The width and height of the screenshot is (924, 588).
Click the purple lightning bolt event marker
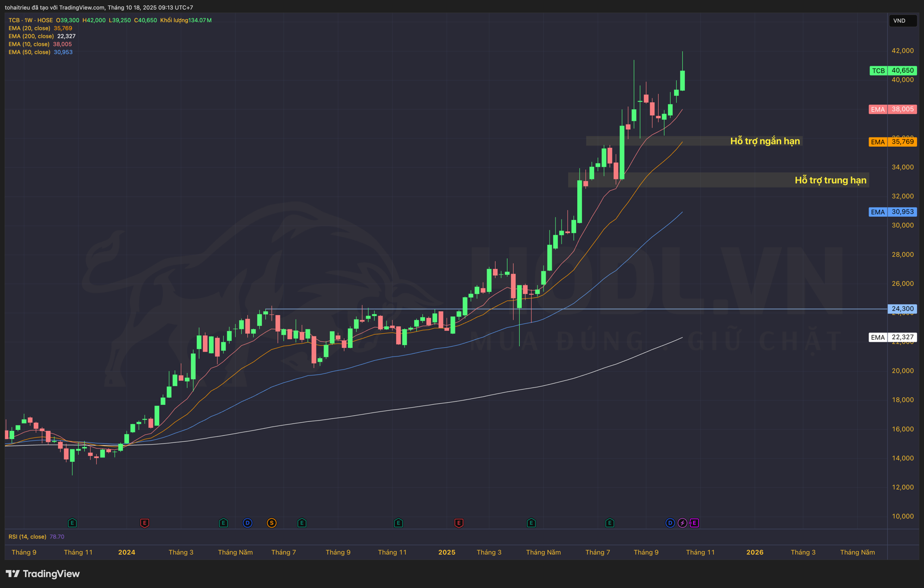click(x=682, y=523)
